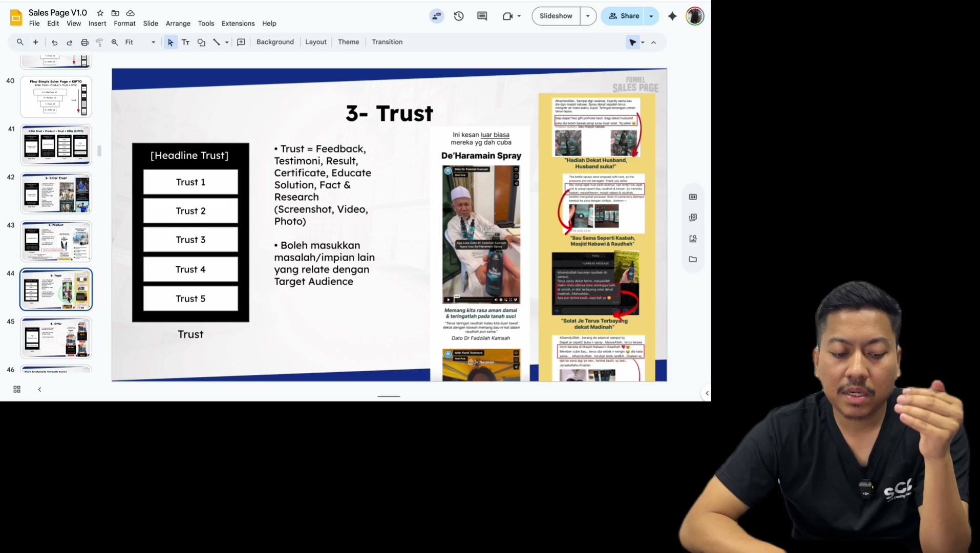This screenshot has height=553, width=980.
Task: Choose a slide Layout
Action: click(315, 42)
